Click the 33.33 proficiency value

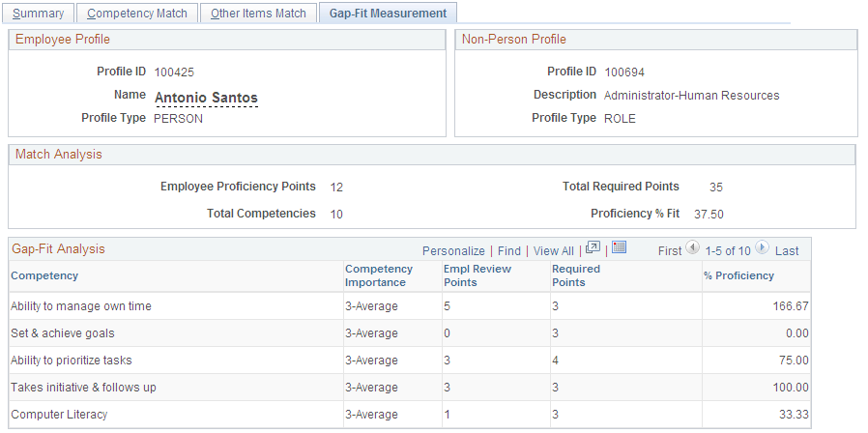[794, 415]
